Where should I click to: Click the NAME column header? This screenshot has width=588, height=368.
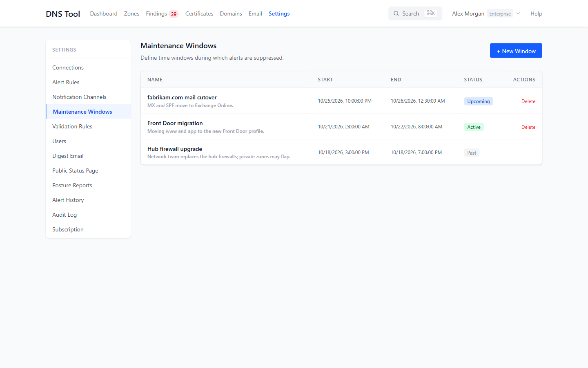155,80
